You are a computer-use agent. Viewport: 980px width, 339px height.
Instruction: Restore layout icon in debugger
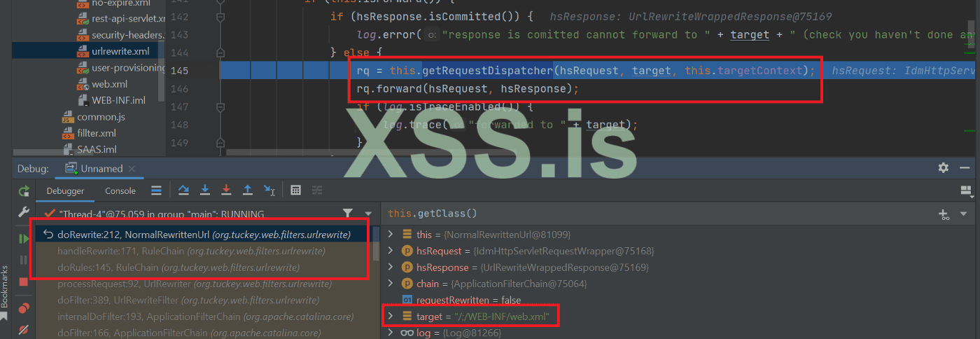967,191
